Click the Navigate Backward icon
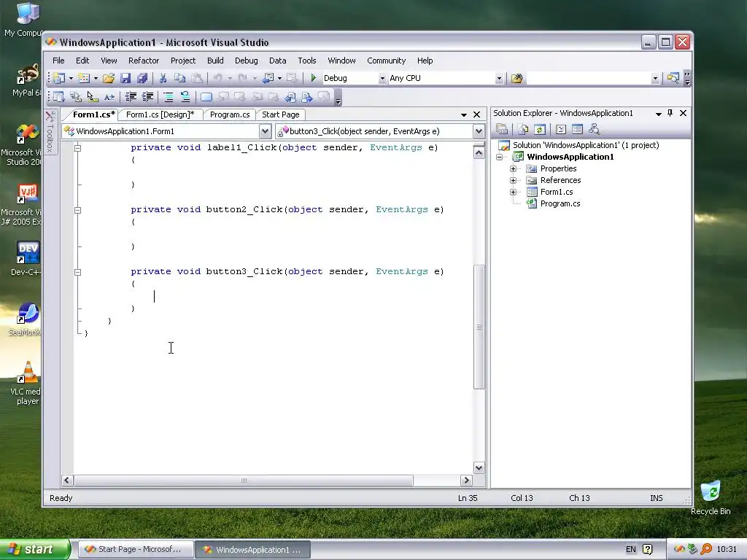Viewport: 747px width, 560px height. (268, 78)
